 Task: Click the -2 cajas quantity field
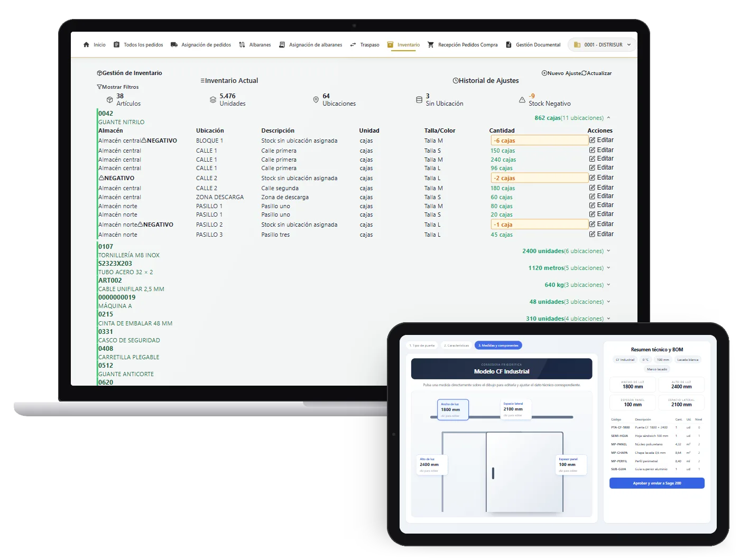[540, 178]
